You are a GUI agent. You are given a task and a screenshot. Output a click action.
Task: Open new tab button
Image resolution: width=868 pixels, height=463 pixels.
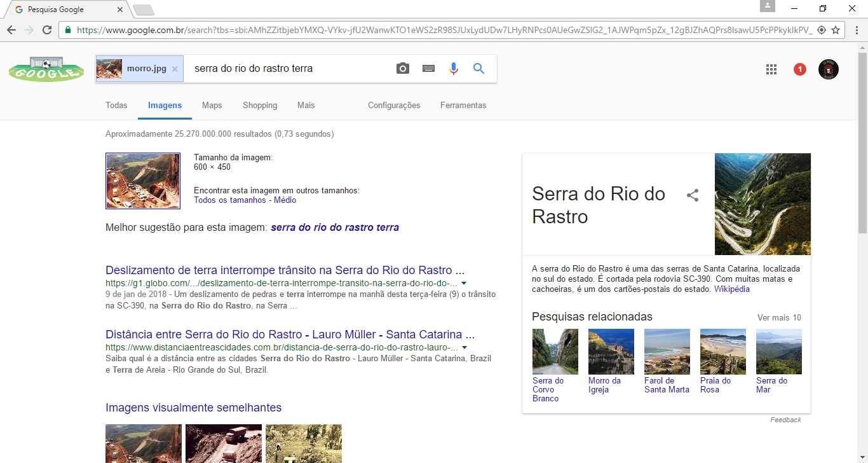(x=144, y=10)
